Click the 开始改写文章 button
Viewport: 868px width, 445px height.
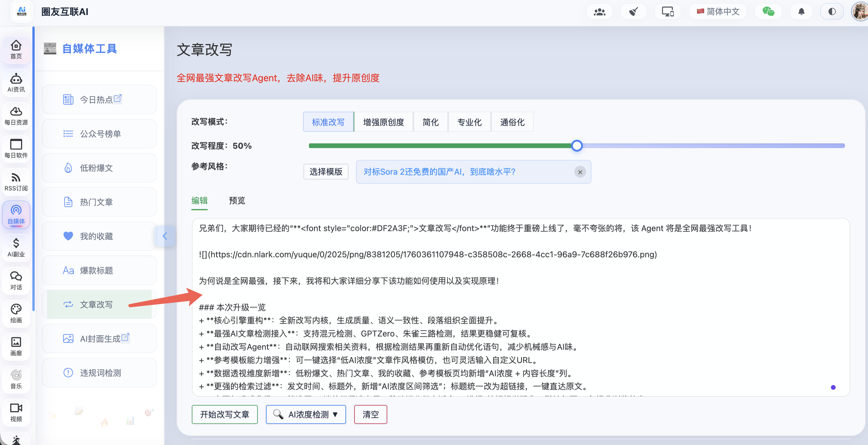[225, 414]
